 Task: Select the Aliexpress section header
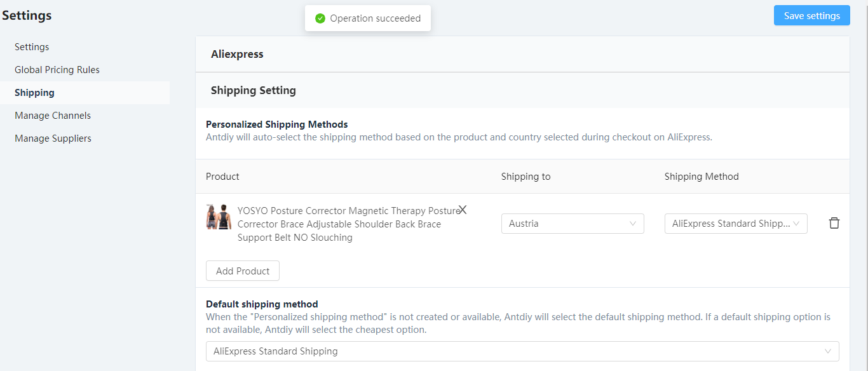tap(522, 54)
